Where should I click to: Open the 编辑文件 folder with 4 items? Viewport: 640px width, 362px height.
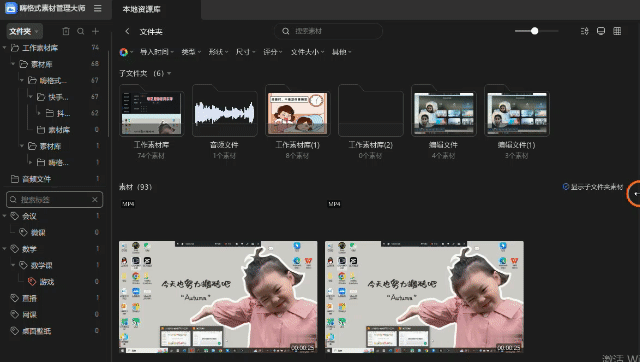(443, 111)
